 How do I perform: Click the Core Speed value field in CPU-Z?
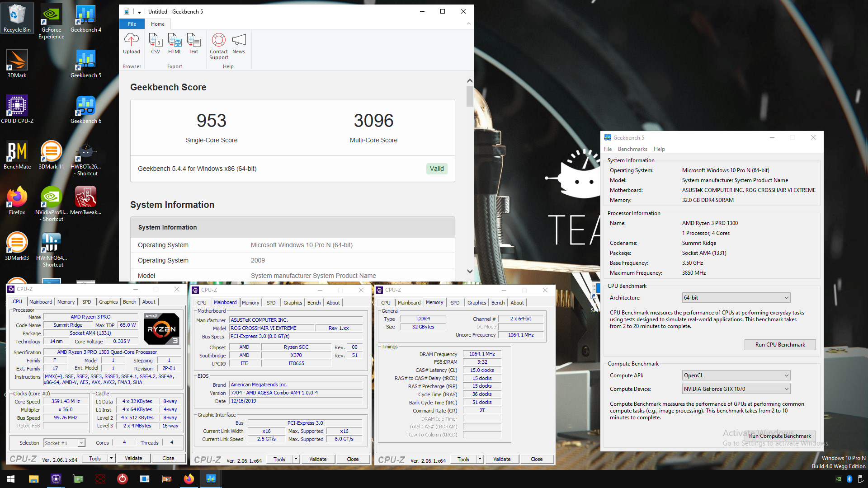click(x=66, y=401)
